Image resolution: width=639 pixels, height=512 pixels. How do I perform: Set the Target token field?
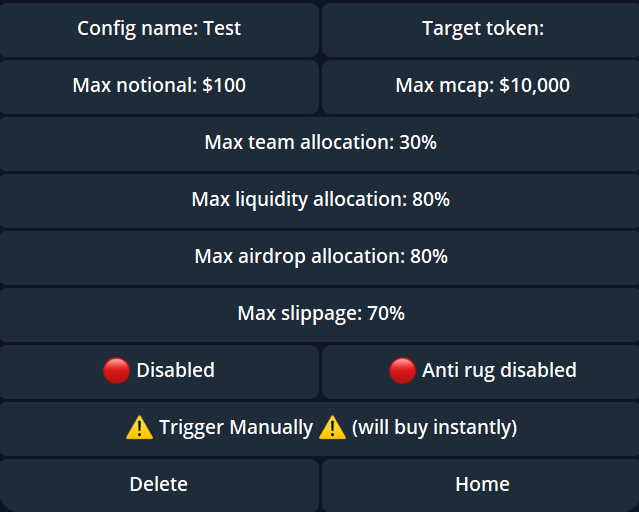[x=482, y=28]
